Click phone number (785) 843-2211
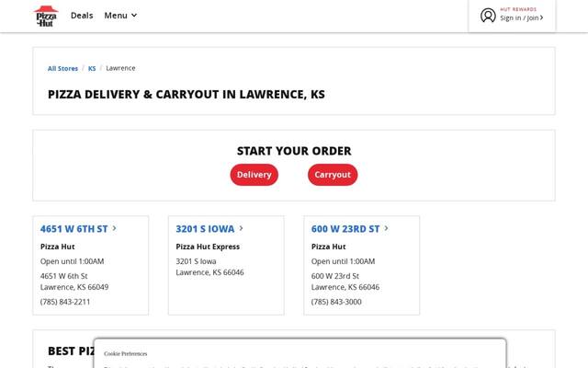The height and width of the screenshot is (368, 588). (65, 302)
